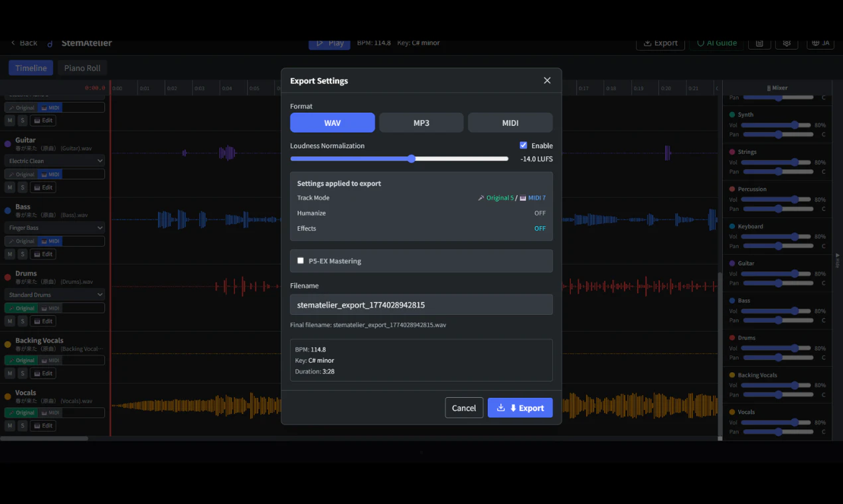The image size is (843, 504).
Task: Solo the Vocals track
Action: click(x=22, y=426)
